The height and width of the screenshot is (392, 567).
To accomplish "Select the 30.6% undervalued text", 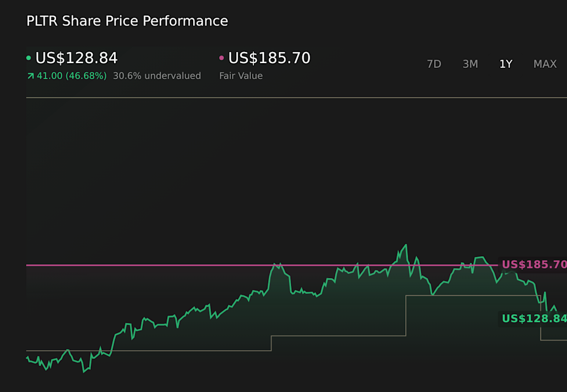I will (x=157, y=76).
